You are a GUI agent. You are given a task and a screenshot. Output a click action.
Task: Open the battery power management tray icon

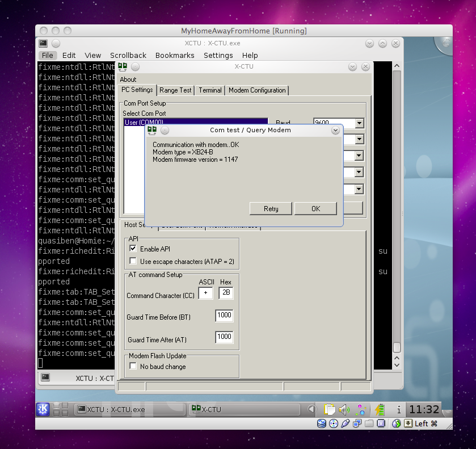pos(380,410)
